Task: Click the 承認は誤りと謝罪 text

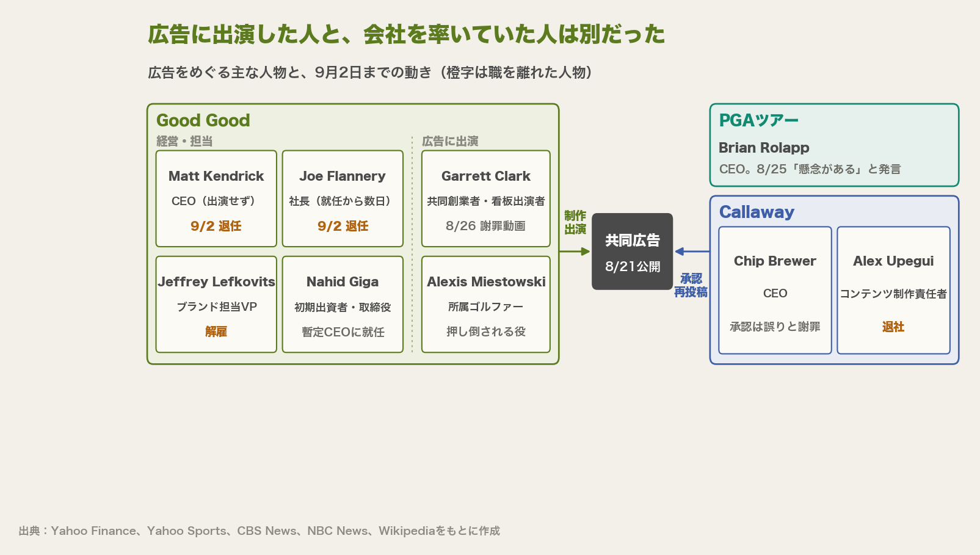Action: tap(775, 327)
